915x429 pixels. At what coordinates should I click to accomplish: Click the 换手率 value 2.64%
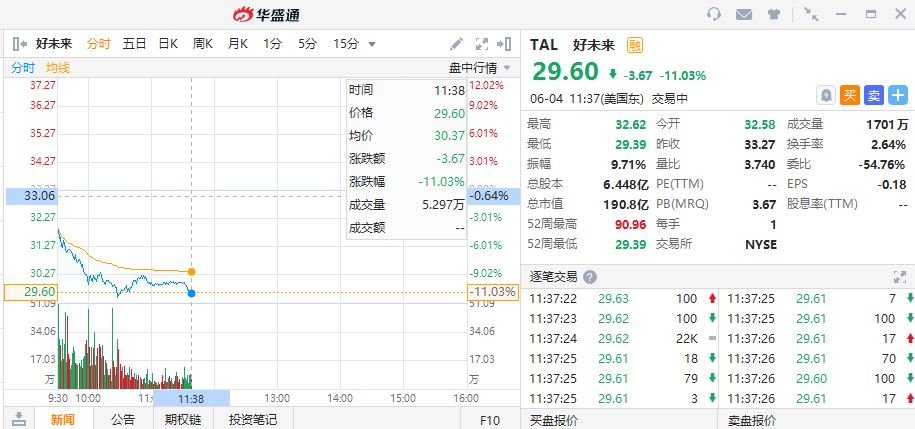(890, 145)
